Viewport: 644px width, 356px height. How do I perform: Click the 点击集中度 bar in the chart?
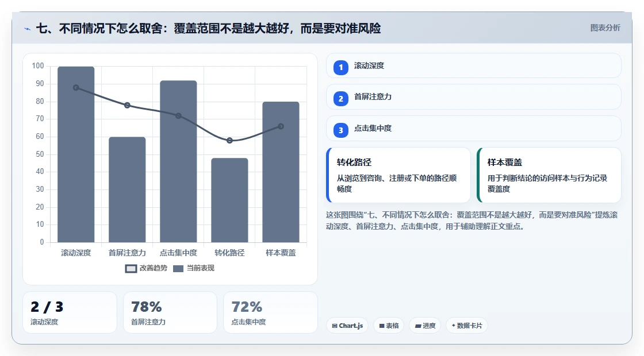178,161
